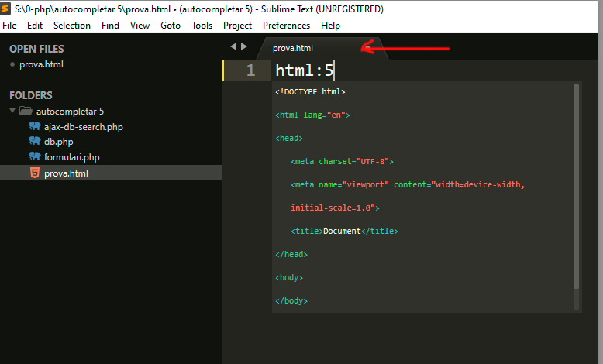Click the HTML5 icon beside prova.html in folders
This screenshot has height=364, width=603.
coord(34,173)
